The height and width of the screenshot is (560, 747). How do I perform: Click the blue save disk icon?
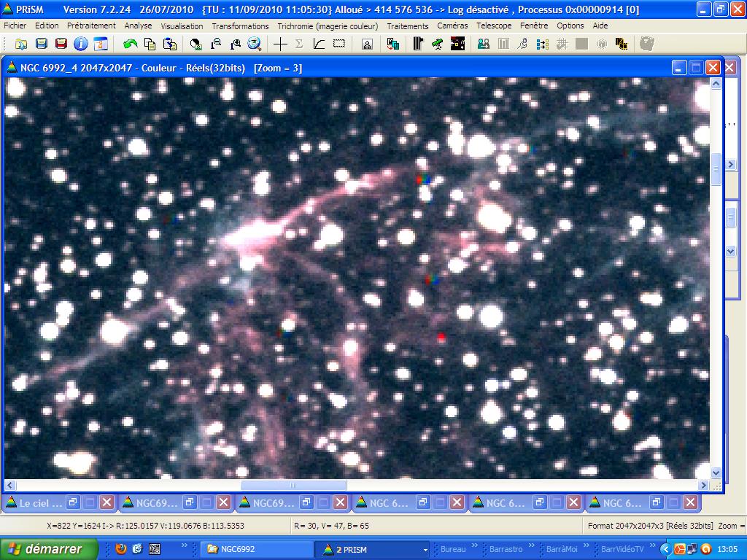pyautogui.click(x=42, y=44)
